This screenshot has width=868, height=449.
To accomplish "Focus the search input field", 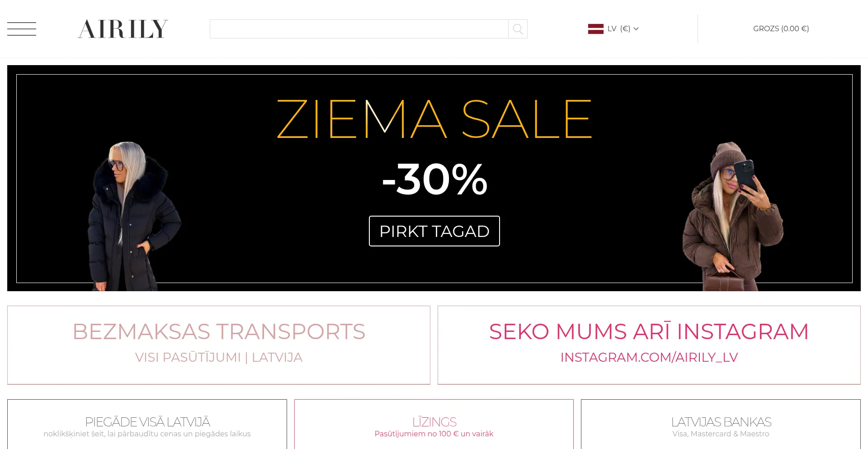I will pyautogui.click(x=359, y=29).
